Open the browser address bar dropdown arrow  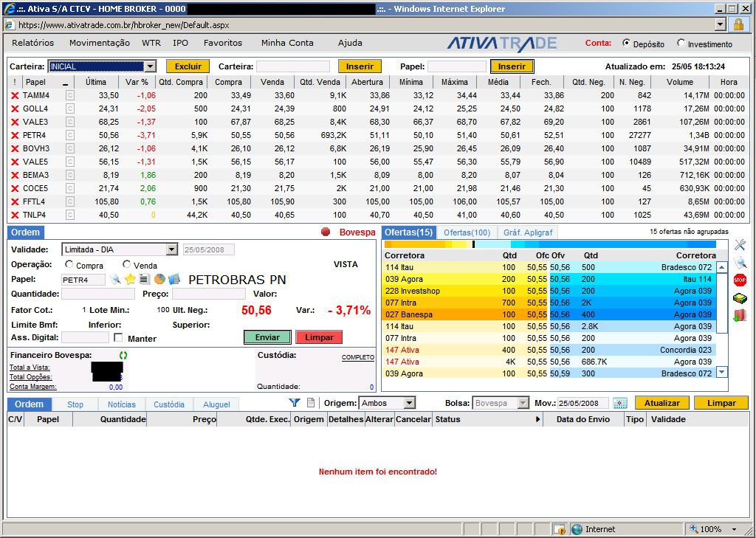point(721,24)
